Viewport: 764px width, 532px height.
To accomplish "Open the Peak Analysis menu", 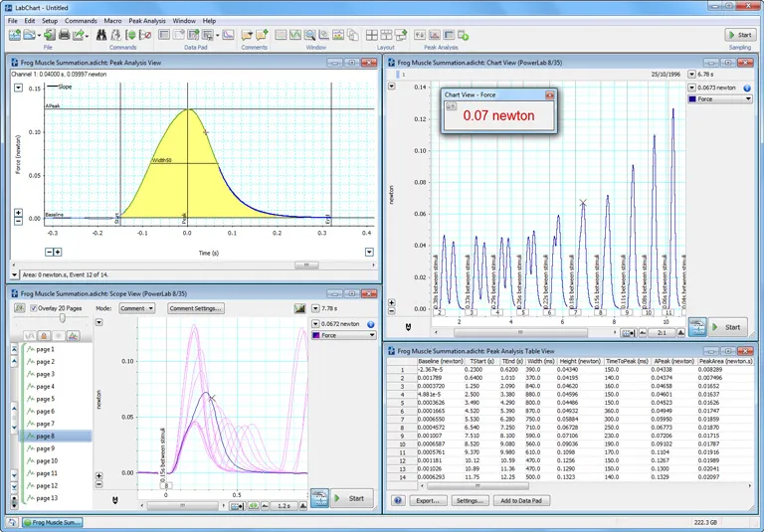I will [147, 20].
